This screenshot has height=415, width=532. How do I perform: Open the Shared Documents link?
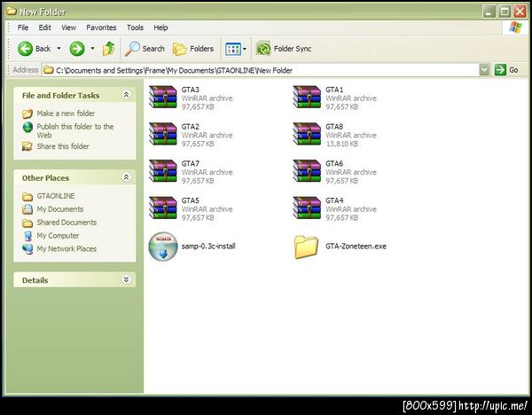pos(66,223)
